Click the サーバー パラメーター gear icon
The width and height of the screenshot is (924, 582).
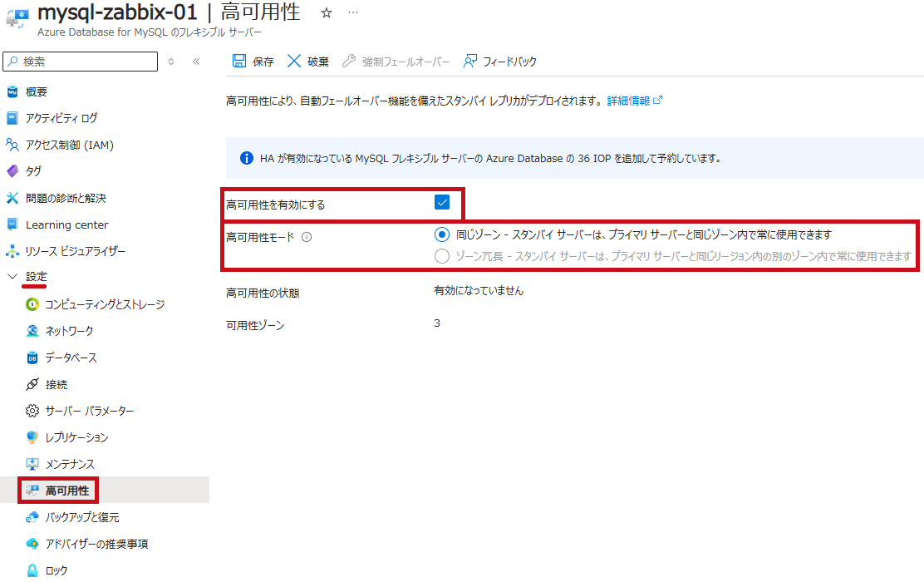pyautogui.click(x=32, y=411)
